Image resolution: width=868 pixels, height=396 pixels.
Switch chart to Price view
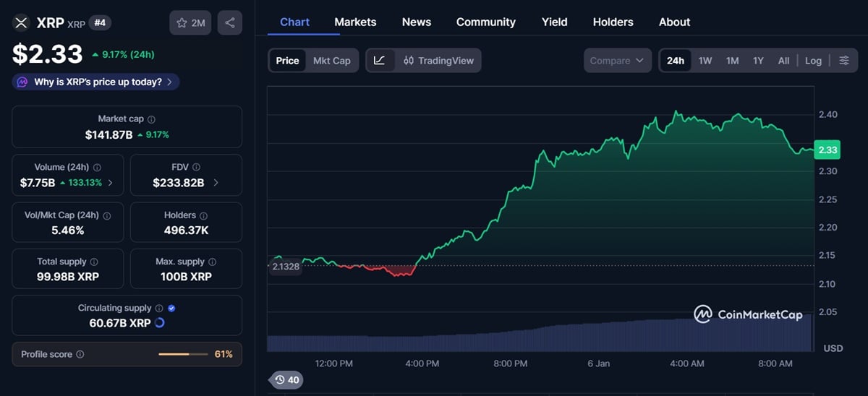287,61
